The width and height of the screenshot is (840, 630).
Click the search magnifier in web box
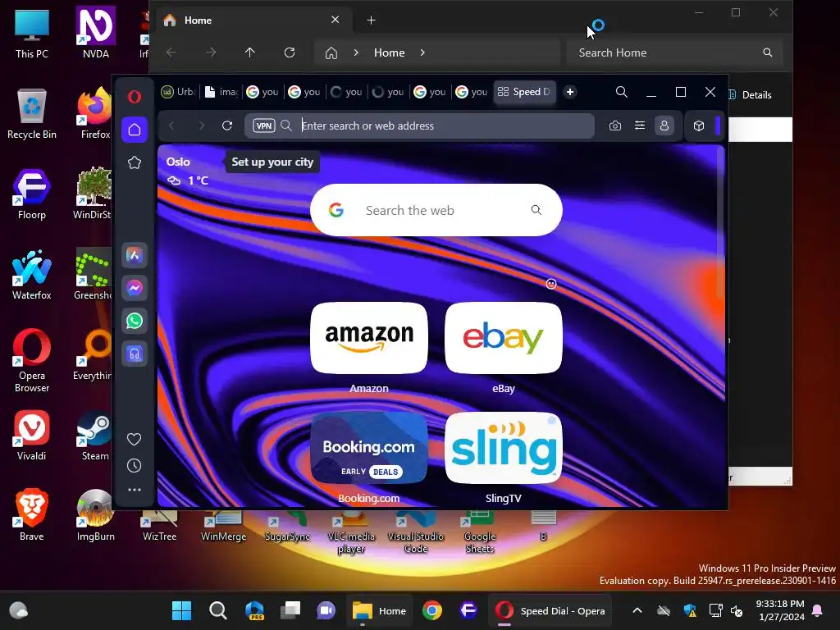click(x=536, y=210)
